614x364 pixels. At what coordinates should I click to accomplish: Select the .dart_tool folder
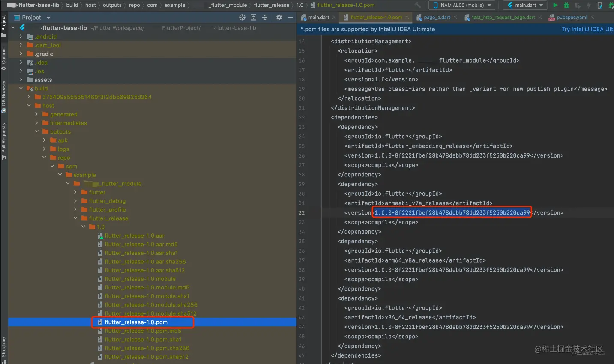(x=48, y=45)
